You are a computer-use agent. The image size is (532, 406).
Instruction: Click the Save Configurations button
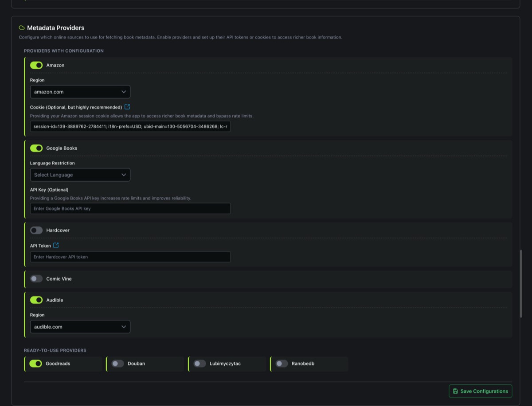[480, 391]
